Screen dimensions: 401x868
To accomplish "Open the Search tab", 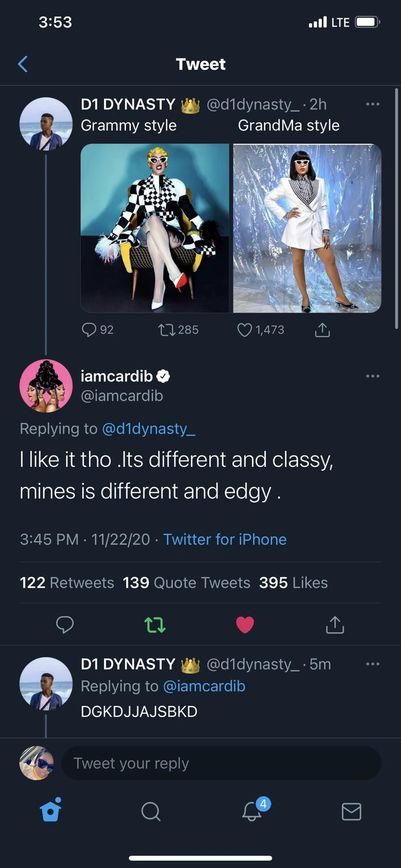I will tap(150, 811).
